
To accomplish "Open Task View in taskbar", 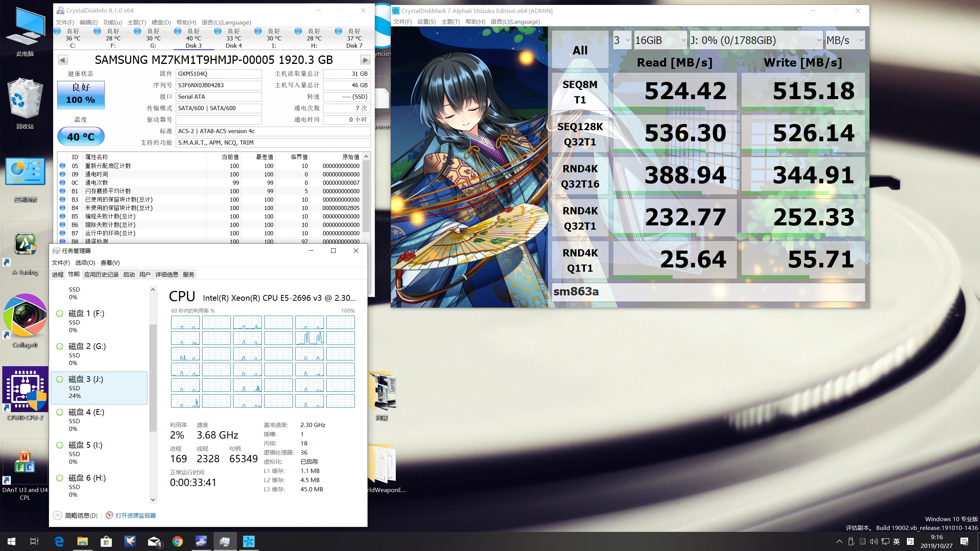I will (x=34, y=541).
